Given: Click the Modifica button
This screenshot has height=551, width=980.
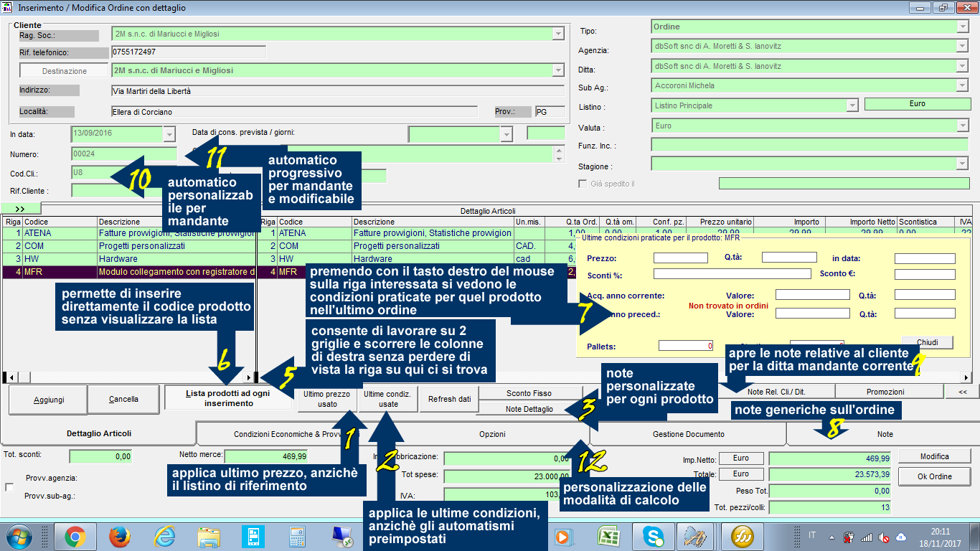Looking at the screenshot, I should pyautogui.click(x=935, y=456).
